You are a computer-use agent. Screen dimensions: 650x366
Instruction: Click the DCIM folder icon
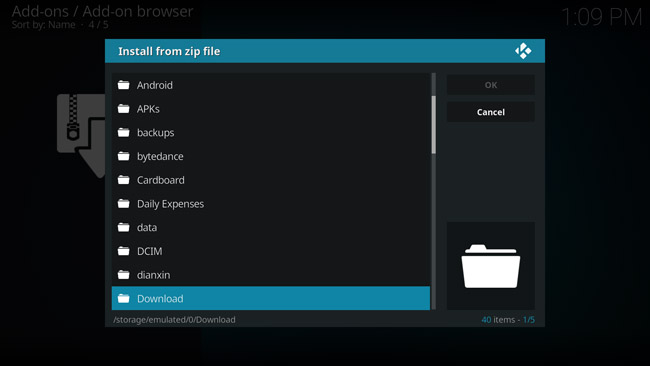[124, 251]
